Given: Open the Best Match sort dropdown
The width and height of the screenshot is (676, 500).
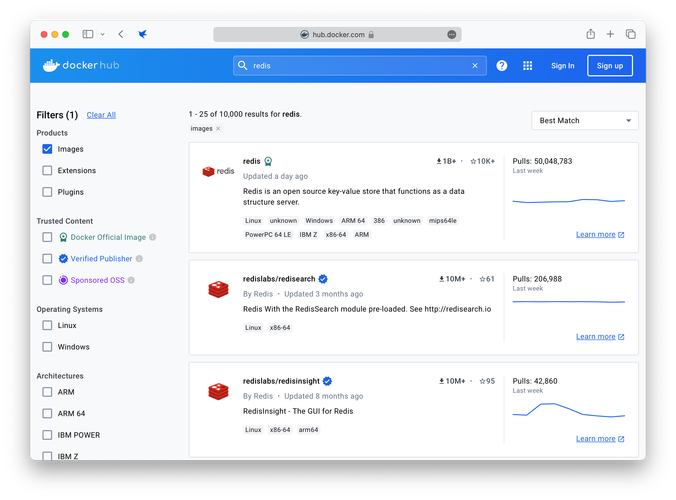Looking at the screenshot, I should 585,121.
